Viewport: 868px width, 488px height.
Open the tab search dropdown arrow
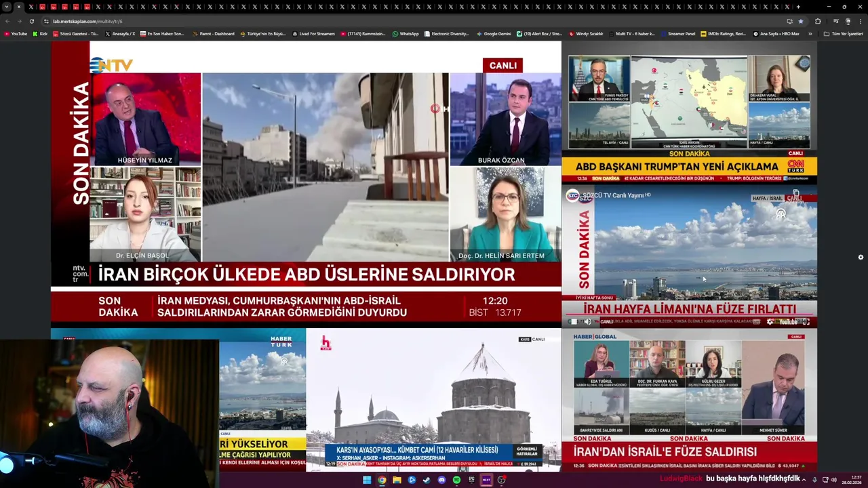tap(6, 7)
